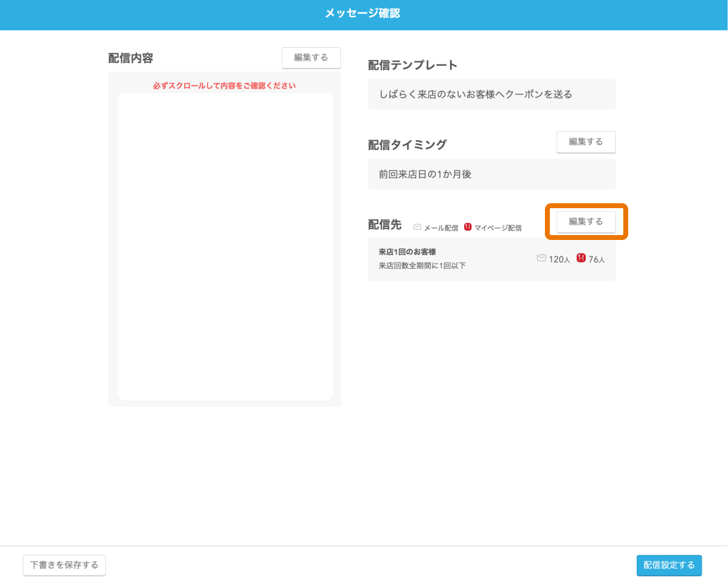Click the condition text 来店回数全期間に1回以下

click(x=422, y=266)
